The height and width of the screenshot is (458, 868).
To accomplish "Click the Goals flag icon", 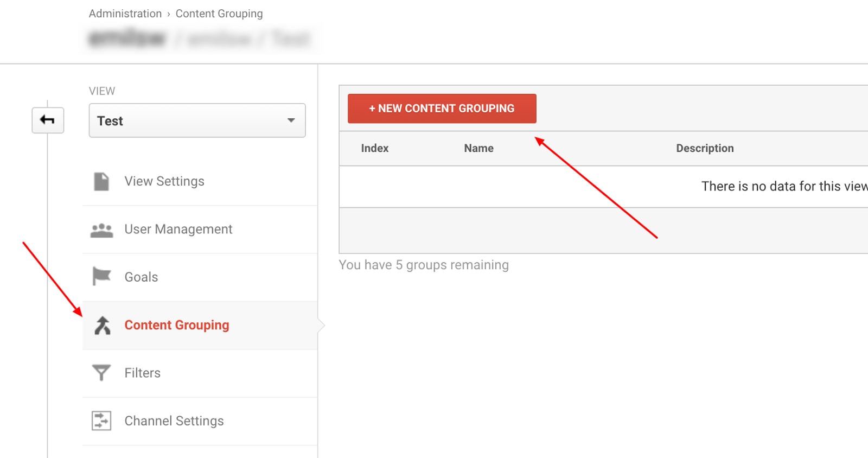I will (x=101, y=276).
